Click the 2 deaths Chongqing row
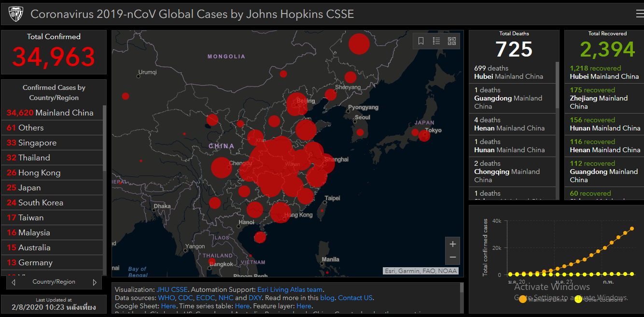 pos(512,172)
